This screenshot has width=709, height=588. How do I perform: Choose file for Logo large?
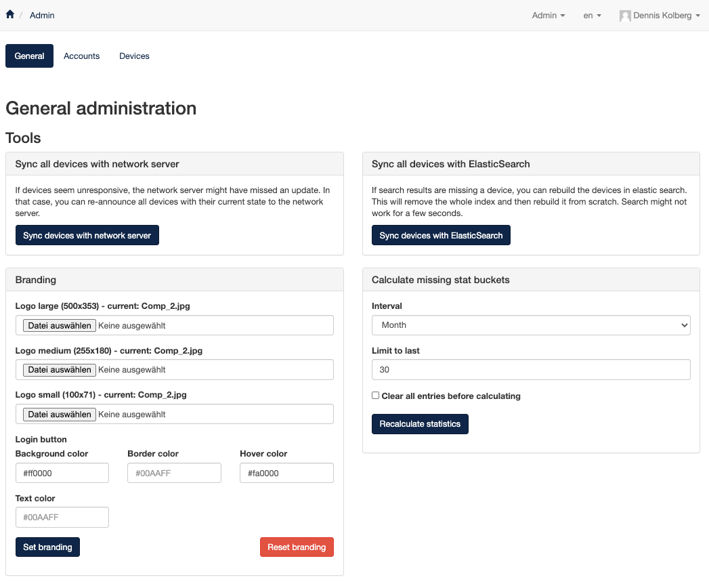click(x=59, y=325)
